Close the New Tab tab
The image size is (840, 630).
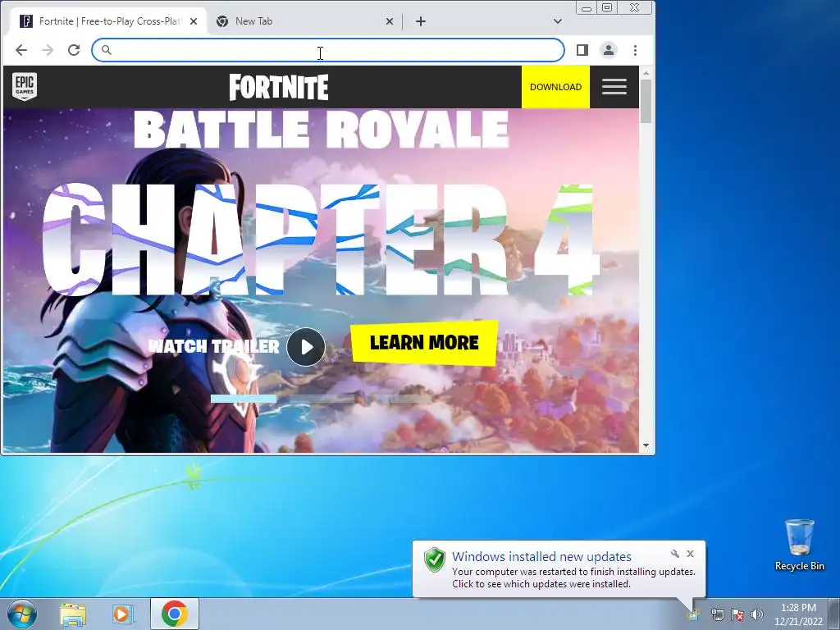click(390, 21)
